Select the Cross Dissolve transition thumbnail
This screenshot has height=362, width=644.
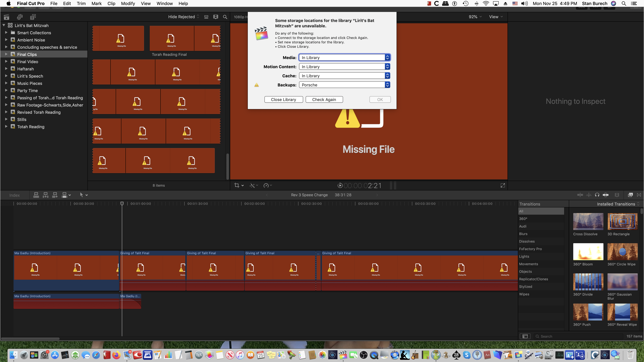588,222
